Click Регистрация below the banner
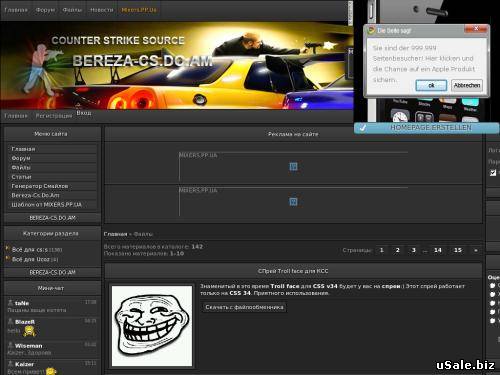Screen dimensions: 500x375 tap(54, 116)
